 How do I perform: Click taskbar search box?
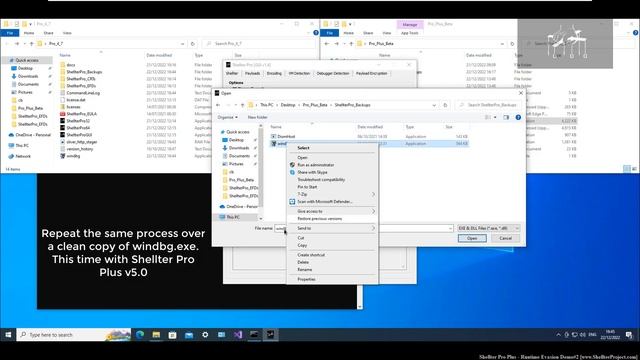[x=74, y=335]
